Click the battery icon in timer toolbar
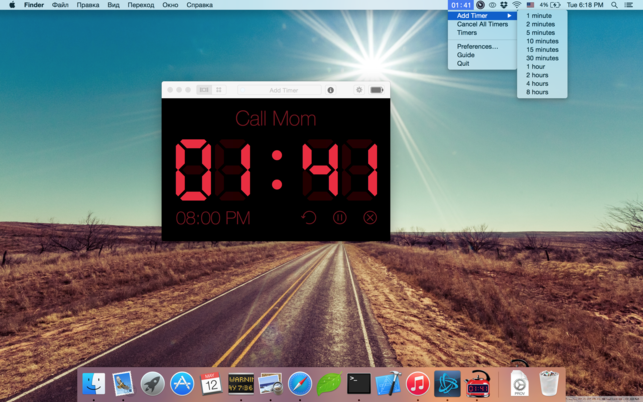643x402 pixels. [x=377, y=90]
